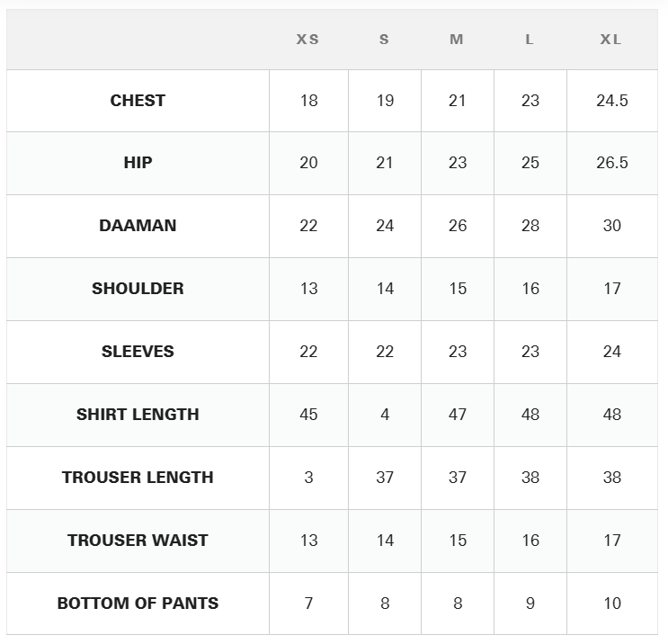Select the BOTTOM OF PANTS label

click(138, 604)
